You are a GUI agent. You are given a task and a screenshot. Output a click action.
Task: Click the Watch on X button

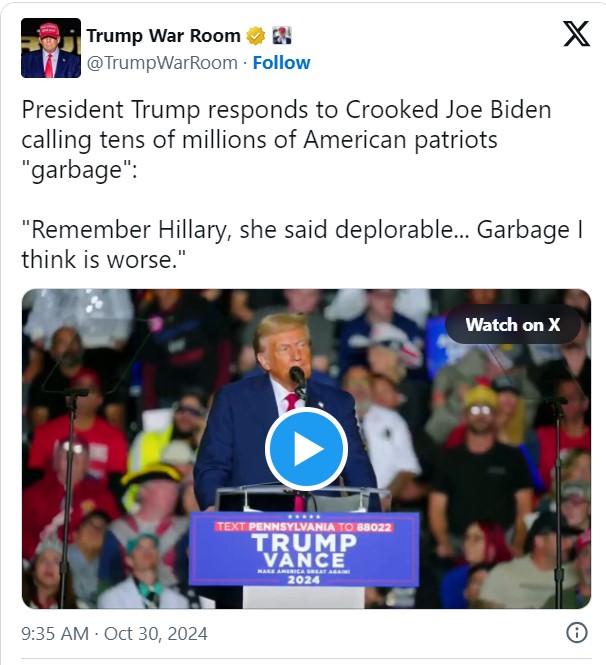(513, 325)
